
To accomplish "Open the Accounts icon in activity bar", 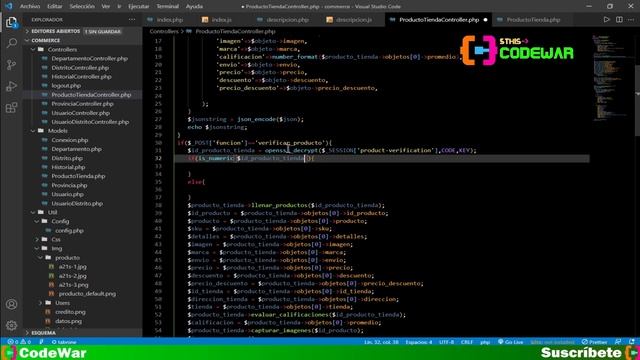I will [11, 304].
